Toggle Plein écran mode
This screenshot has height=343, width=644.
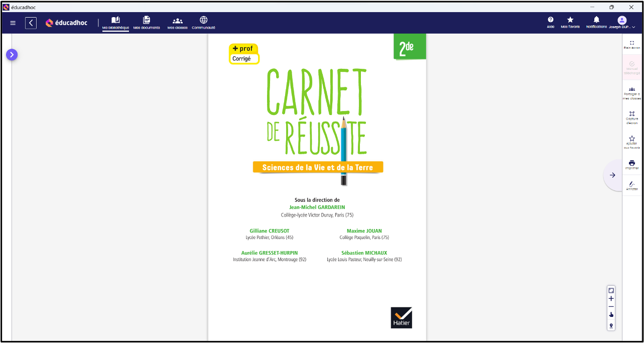632,44
